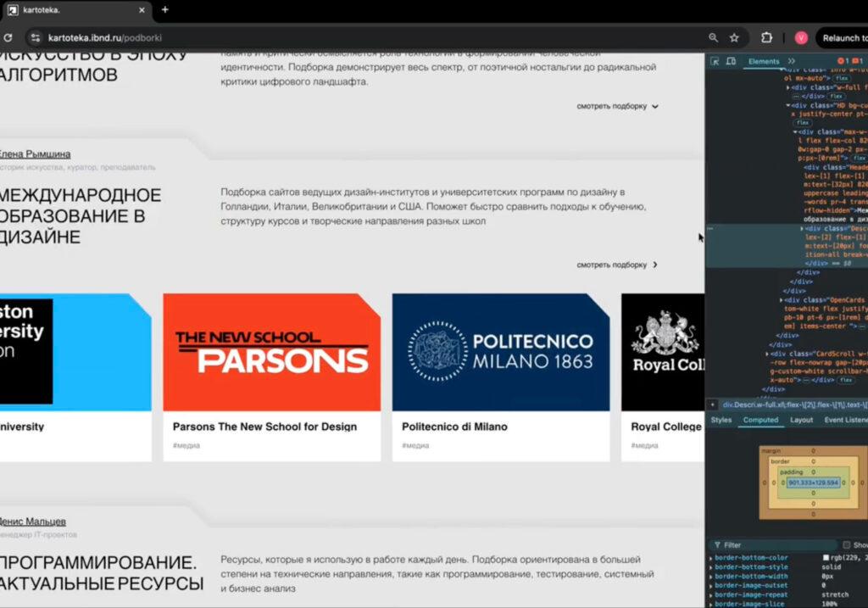
Task: Expand the border-bottom-color computed property
Action: point(711,558)
